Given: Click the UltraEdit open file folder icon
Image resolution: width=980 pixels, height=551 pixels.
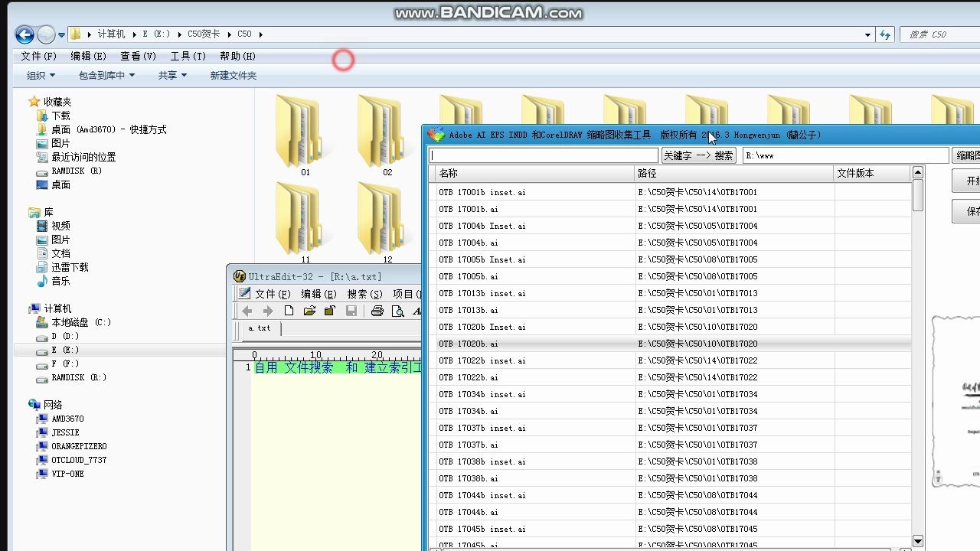Looking at the screenshot, I should click(x=309, y=311).
